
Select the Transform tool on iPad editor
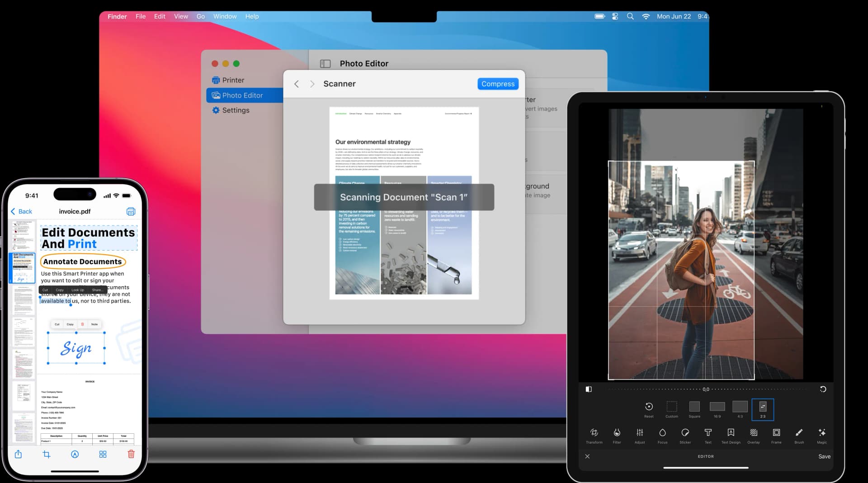pos(594,436)
